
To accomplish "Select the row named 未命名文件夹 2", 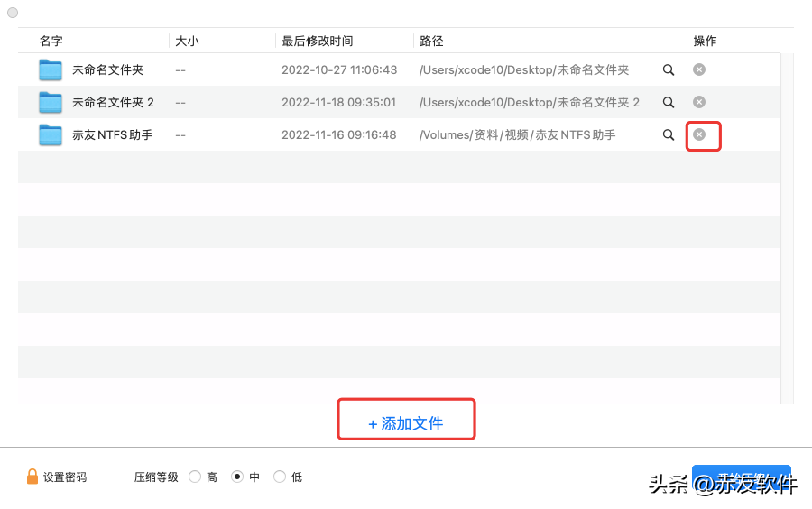I will click(399, 103).
